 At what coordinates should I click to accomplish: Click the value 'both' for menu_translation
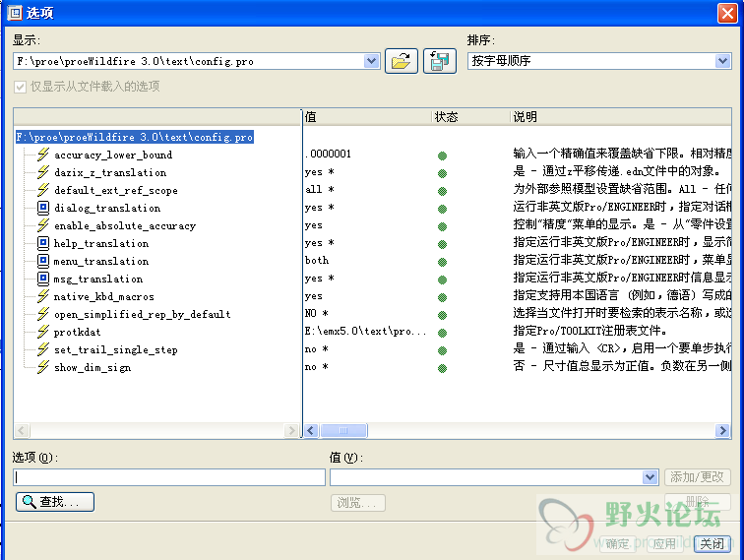(x=317, y=260)
